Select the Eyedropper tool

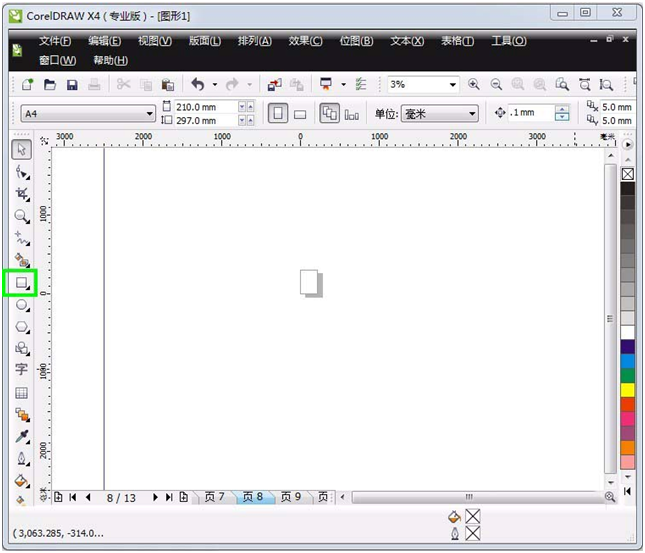[x=21, y=437]
